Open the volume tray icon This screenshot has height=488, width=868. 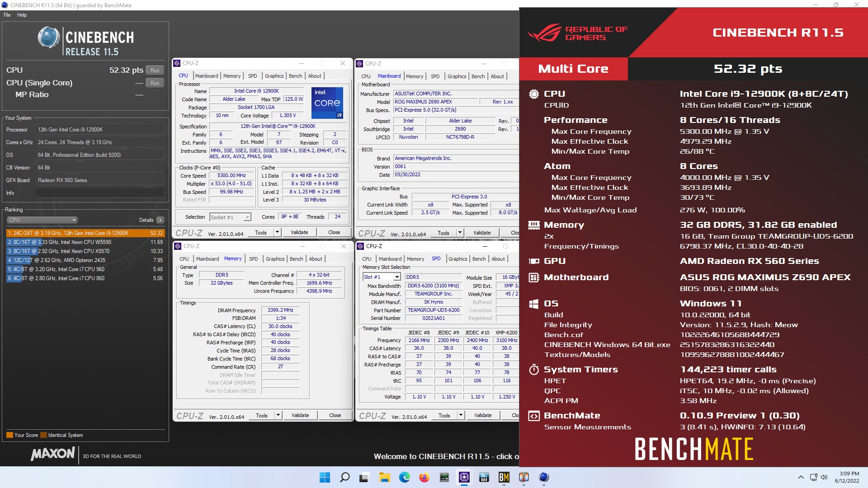(x=824, y=477)
